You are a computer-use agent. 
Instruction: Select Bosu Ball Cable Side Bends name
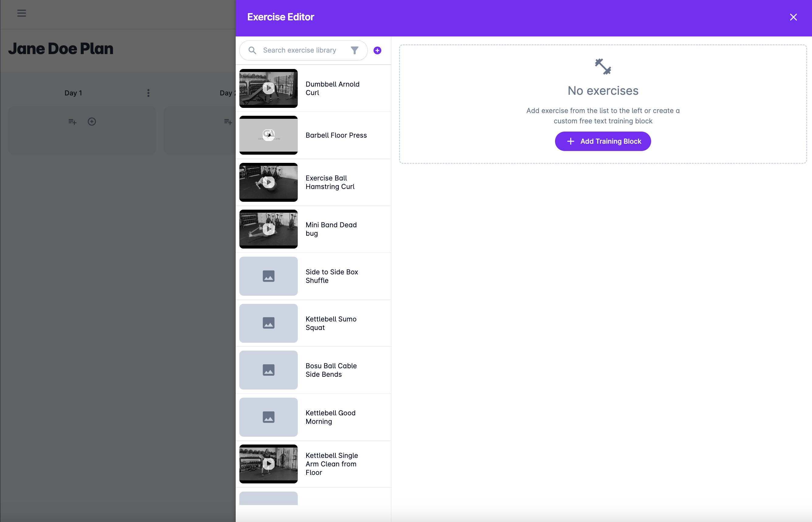tap(331, 370)
